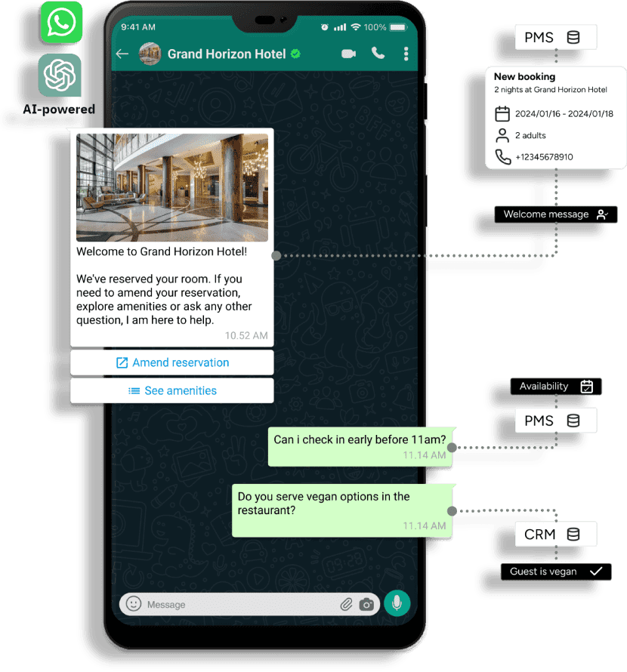Open the attachment paperclip icon
This screenshot has width=627, height=672.
click(347, 604)
